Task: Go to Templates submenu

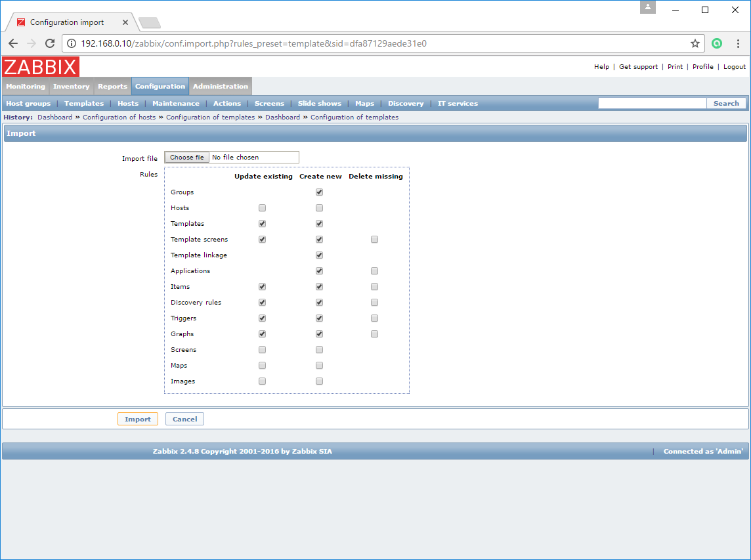Action: (x=84, y=104)
